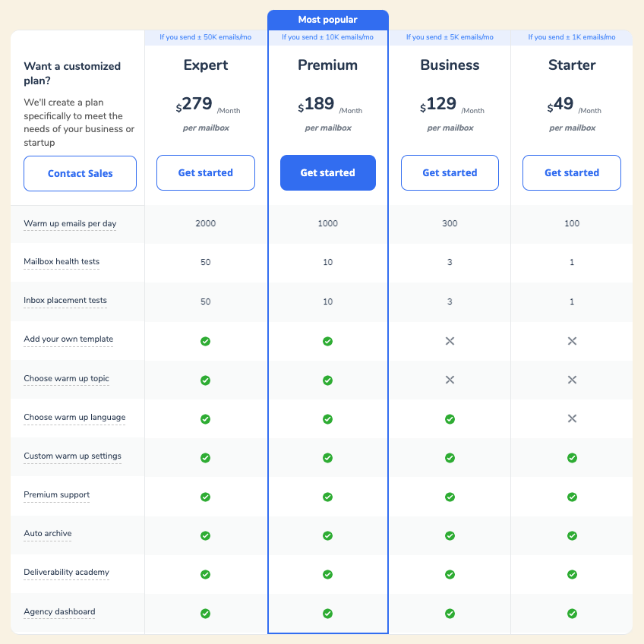Click Get started under Business plan

[x=450, y=172]
